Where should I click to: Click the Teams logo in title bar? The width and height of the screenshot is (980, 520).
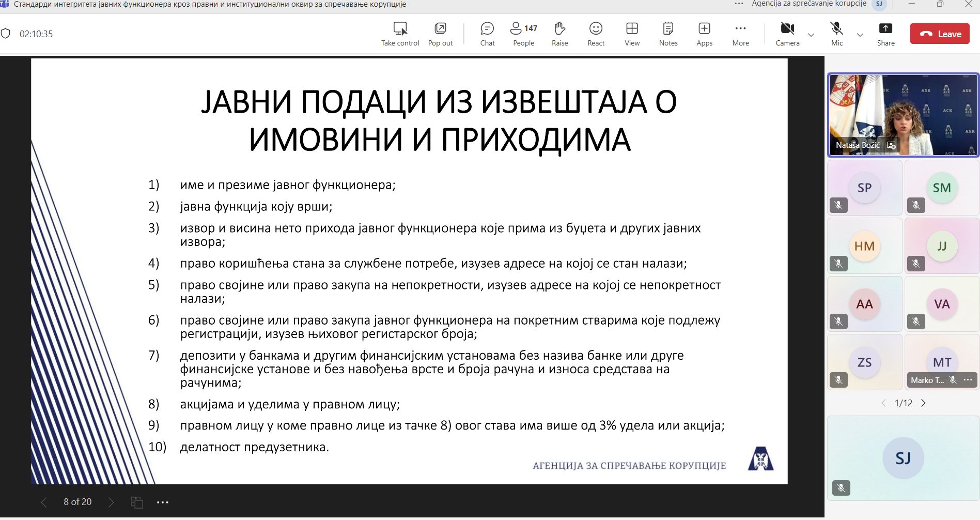click(5, 4)
